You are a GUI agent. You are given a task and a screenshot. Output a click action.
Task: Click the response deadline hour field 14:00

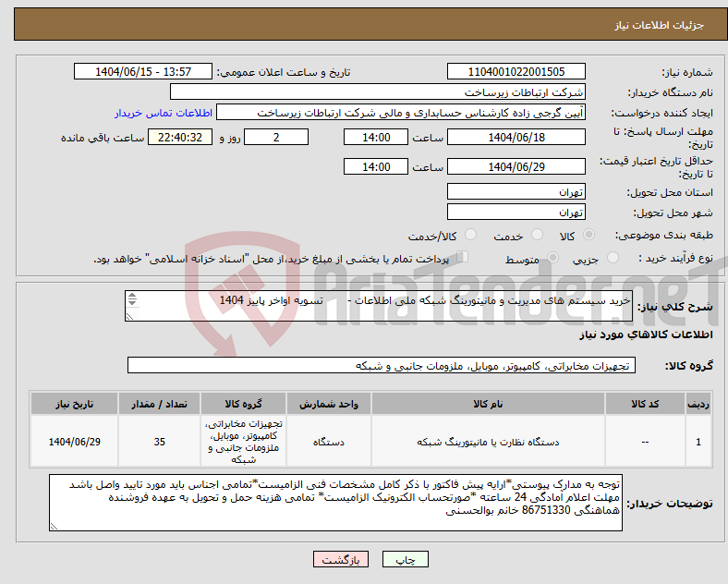[x=376, y=138]
